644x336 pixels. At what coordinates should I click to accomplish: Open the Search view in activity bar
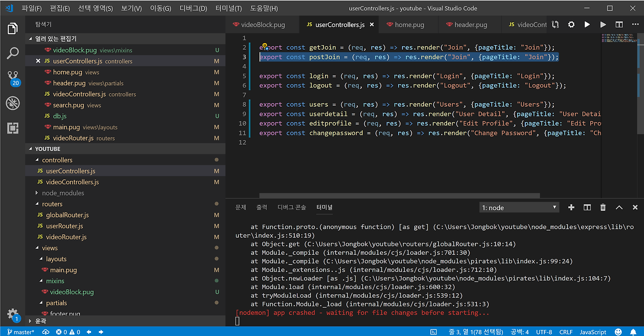coord(13,53)
